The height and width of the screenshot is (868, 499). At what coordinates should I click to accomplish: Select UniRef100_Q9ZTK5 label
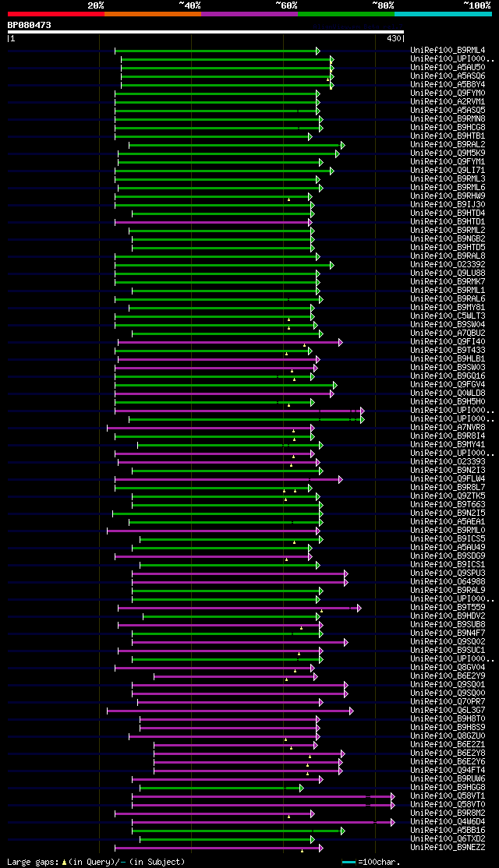[448, 496]
